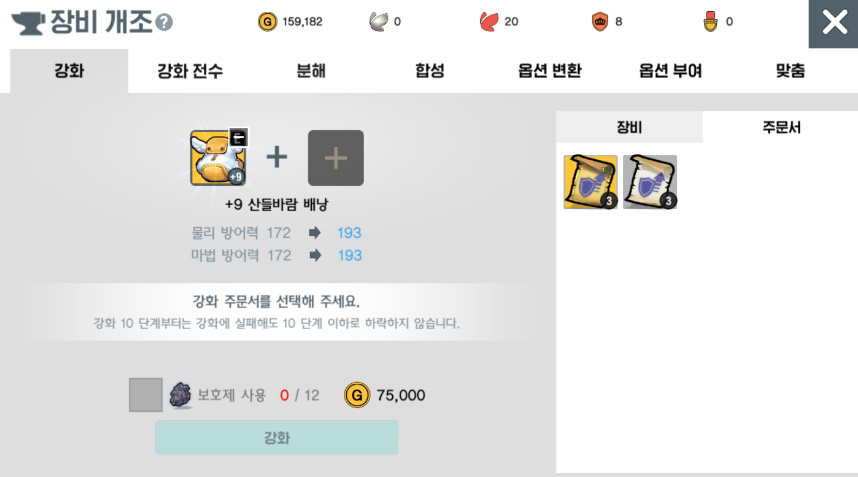Click the empty scroll slot with plus
This screenshot has width=858, height=477.
[x=335, y=158]
